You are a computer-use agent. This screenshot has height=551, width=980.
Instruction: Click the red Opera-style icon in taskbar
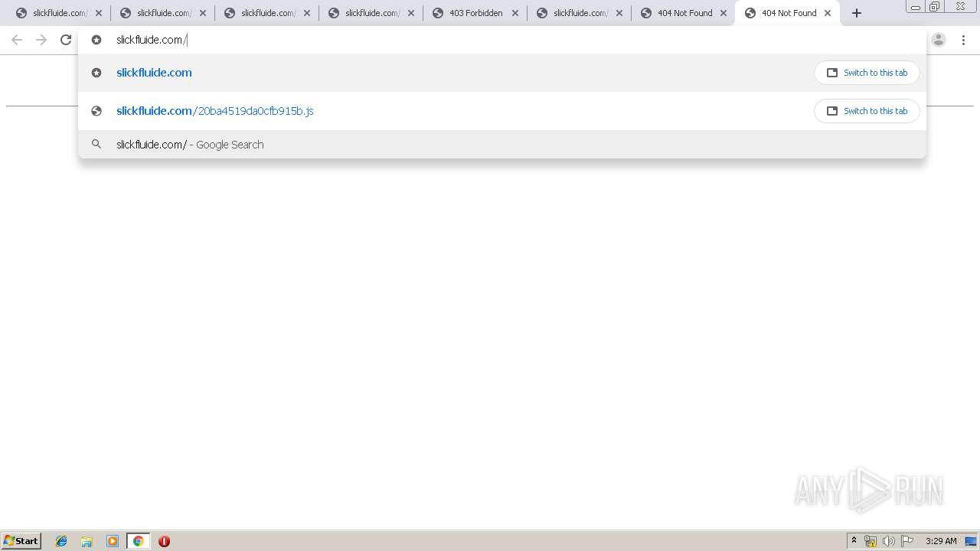164,541
